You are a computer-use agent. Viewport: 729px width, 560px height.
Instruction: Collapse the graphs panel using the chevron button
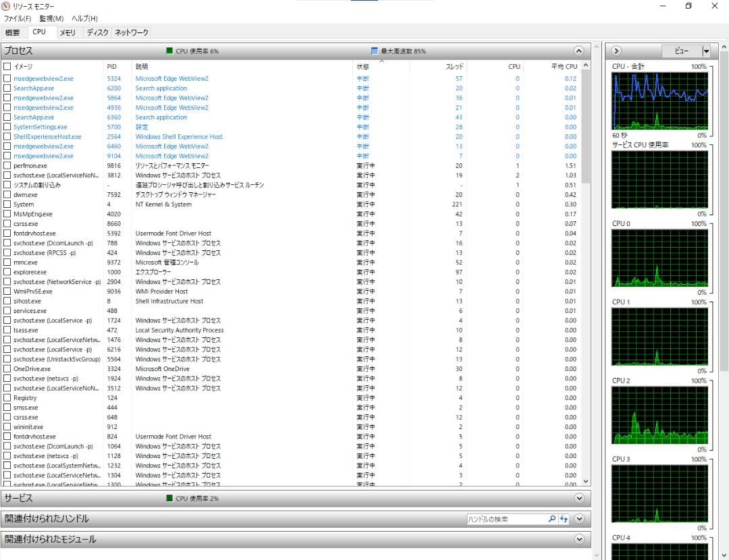pos(616,51)
